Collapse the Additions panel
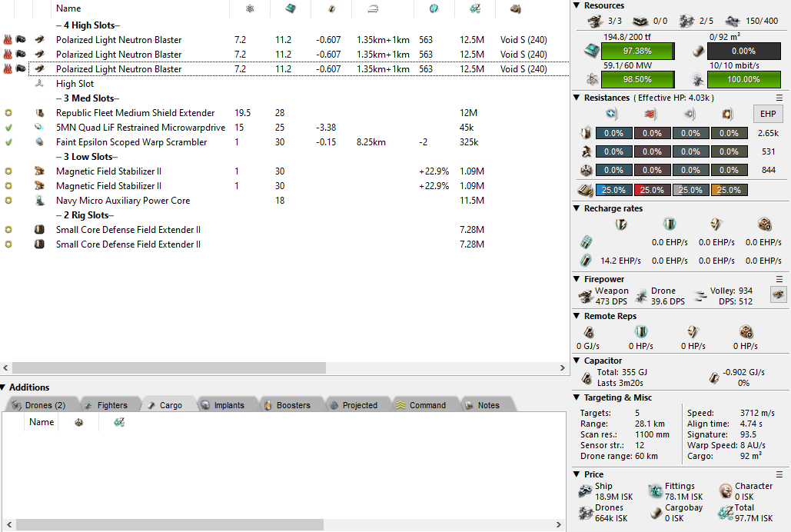 [4, 387]
